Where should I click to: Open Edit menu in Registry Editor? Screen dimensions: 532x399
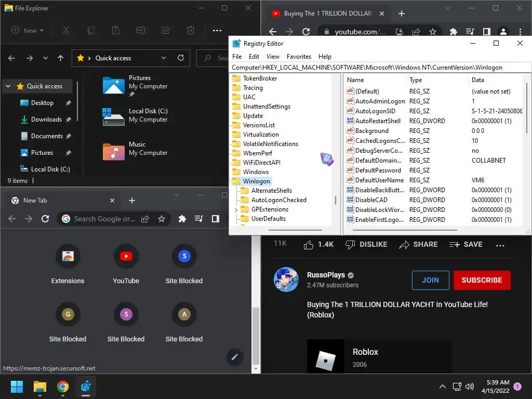(254, 57)
